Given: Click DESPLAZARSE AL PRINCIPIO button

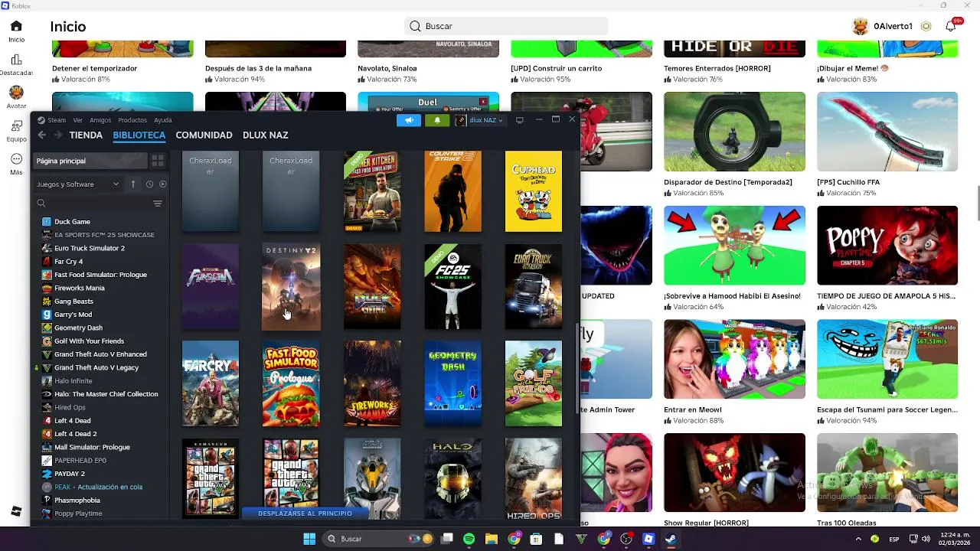Looking at the screenshot, I should click(x=305, y=514).
